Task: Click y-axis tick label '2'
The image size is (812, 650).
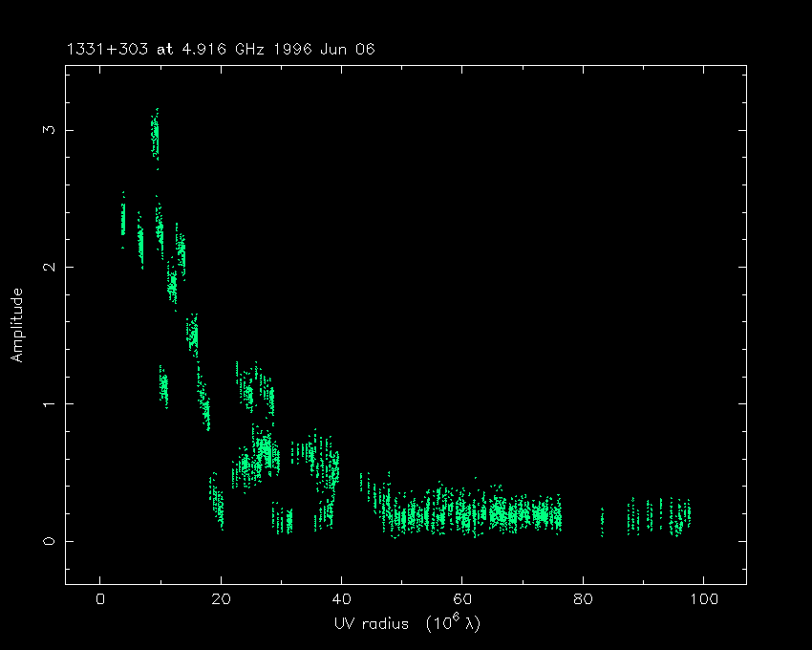Action: (x=46, y=267)
